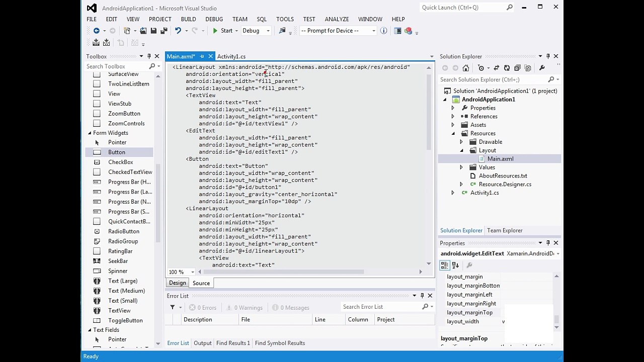Click the second deploy icon in second toolbar row
The width and height of the screenshot is (644, 362).
tap(106, 43)
